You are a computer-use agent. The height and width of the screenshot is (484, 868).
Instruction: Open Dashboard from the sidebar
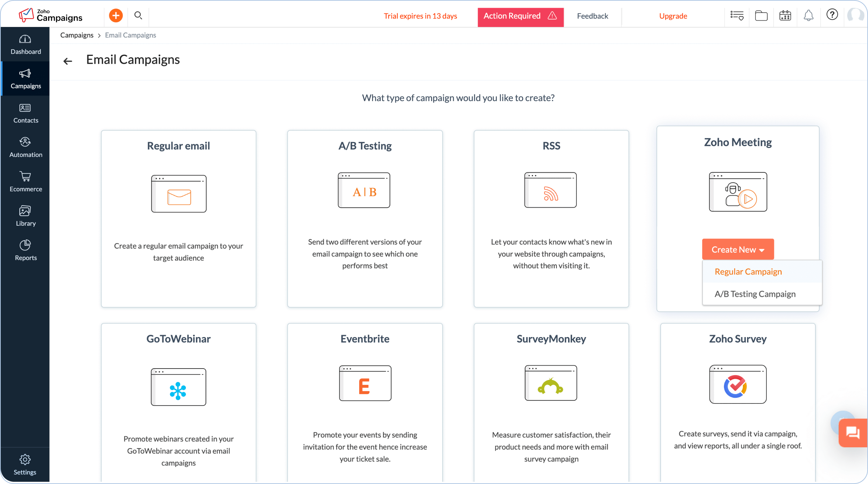coord(25,44)
